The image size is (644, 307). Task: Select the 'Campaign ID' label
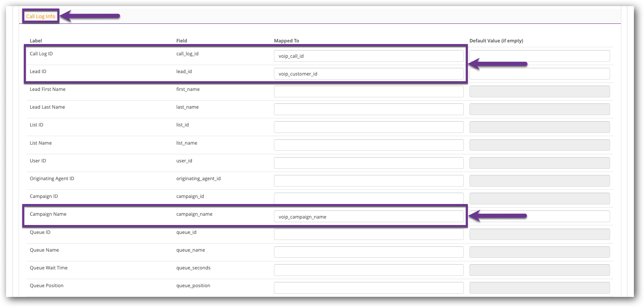pyautogui.click(x=44, y=196)
